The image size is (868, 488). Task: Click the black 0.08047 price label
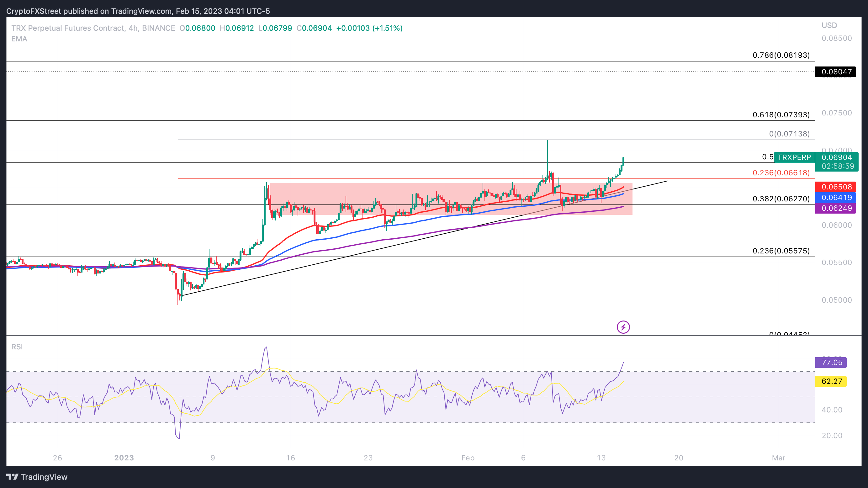click(x=836, y=72)
